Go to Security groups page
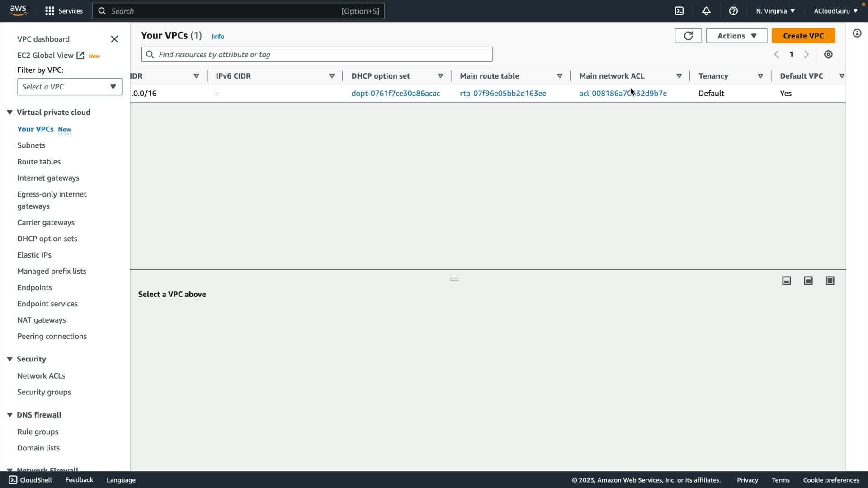Viewport: 868px width, 488px height. pyautogui.click(x=44, y=392)
